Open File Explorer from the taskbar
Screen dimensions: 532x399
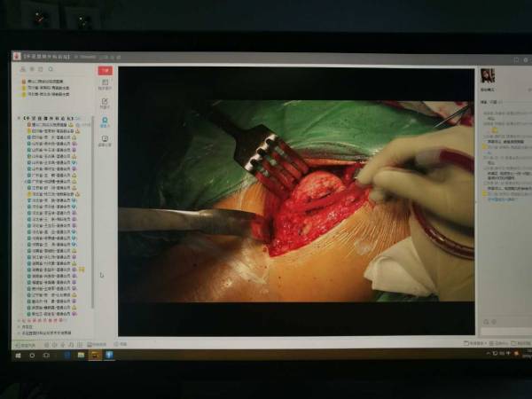pos(79,355)
